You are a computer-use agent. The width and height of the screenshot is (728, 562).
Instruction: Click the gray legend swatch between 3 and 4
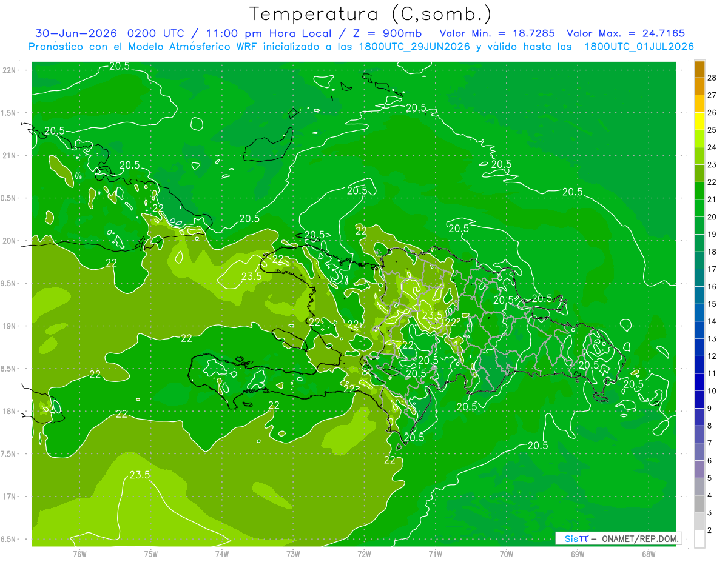699,504
